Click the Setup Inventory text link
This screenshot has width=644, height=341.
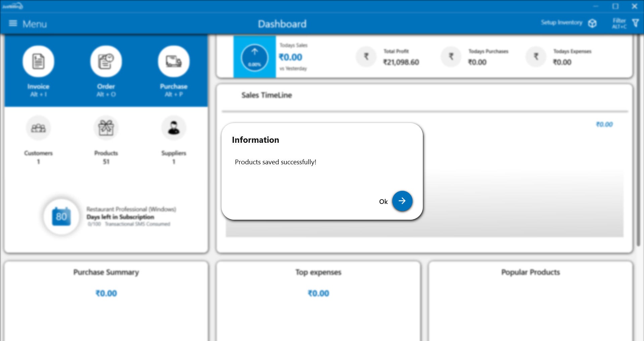click(x=561, y=23)
